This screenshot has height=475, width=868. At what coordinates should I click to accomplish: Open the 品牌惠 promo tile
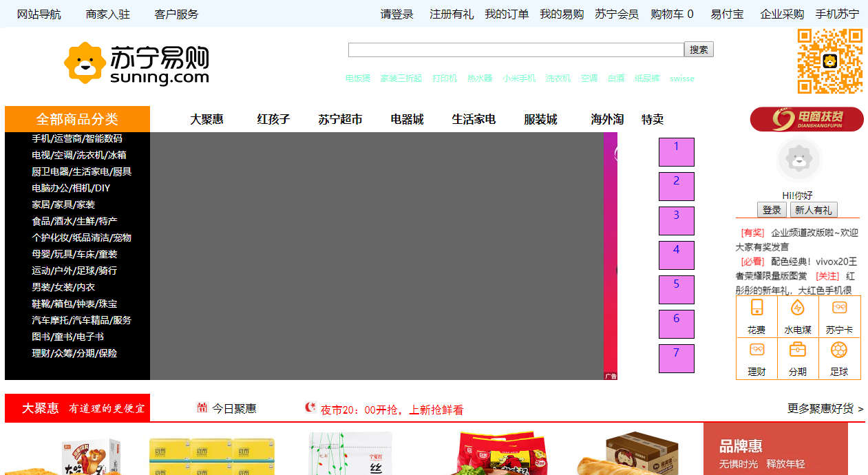(776, 449)
